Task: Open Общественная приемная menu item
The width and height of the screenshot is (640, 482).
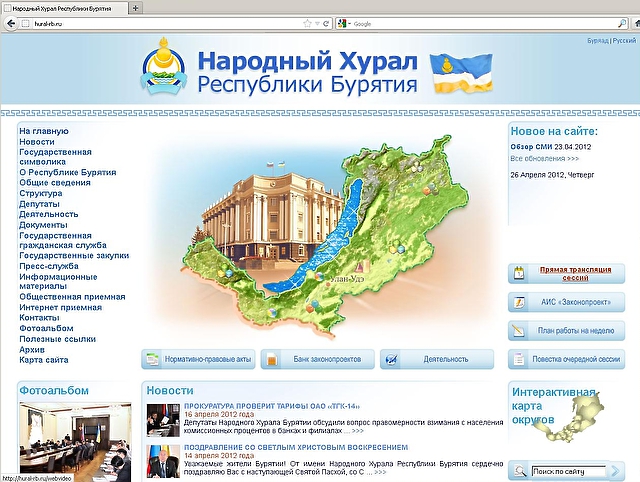Action: [72, 297]
